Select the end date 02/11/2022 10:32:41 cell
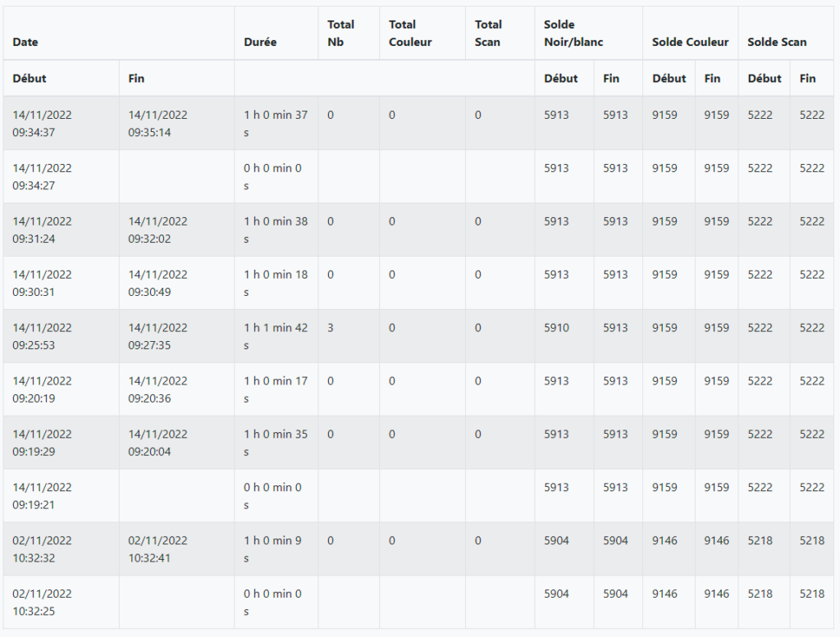 [x=157, y=549]
